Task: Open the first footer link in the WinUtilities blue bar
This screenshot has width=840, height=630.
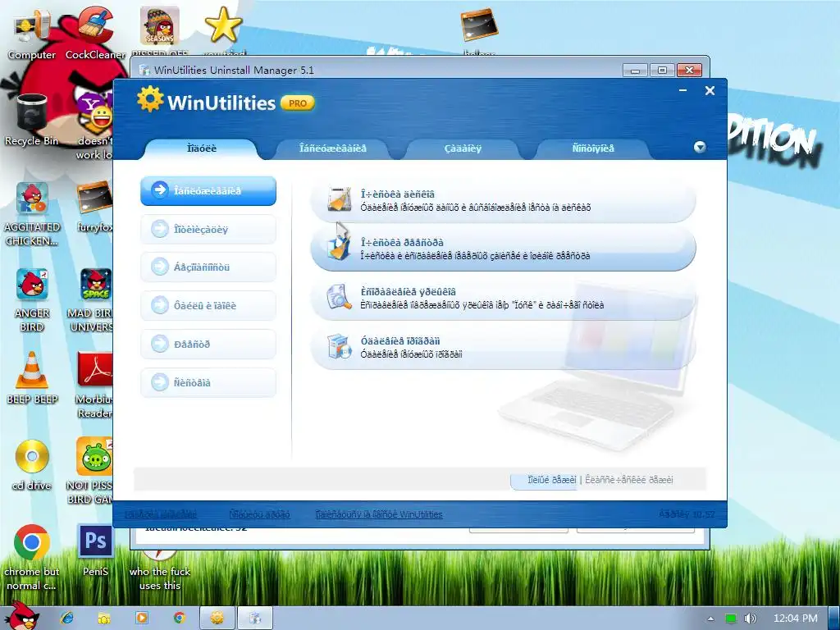Action: [x=161, y=514]
